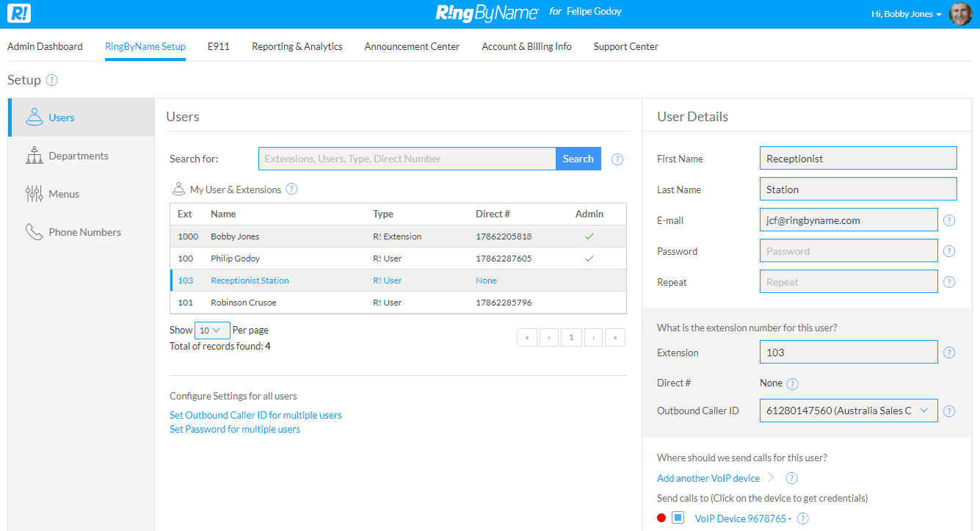Screen dimensions: 980x531
Task: Click the First Name field
Action: coord(858,159)
